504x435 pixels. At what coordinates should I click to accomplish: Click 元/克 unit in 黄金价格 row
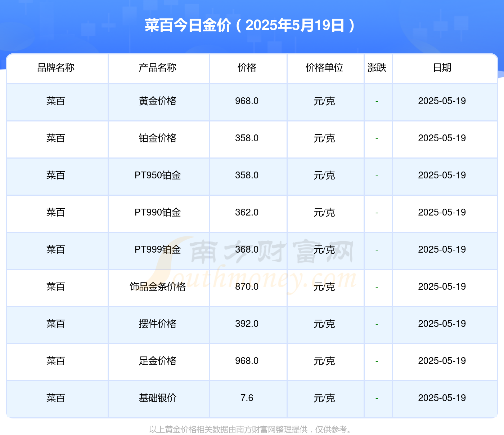click(324, 101)
